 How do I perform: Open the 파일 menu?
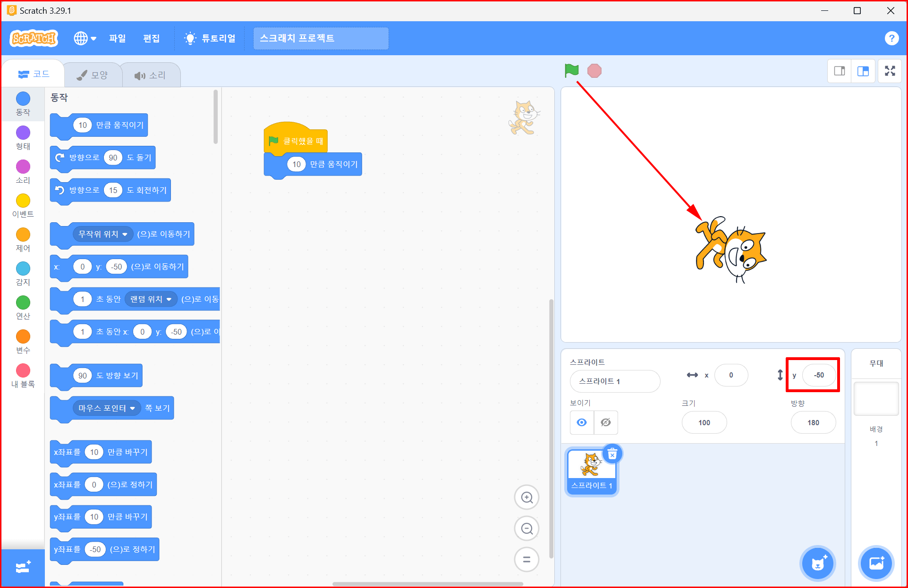(x=117, y=38)
